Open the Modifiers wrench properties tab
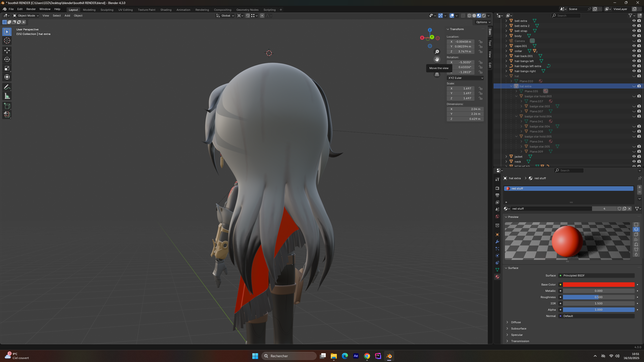This screenshot has width=644, height=362. point(497,242)
